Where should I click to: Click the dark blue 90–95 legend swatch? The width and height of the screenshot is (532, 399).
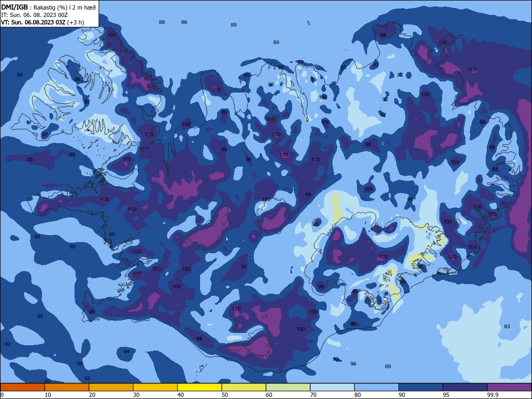tap(421, 387)
